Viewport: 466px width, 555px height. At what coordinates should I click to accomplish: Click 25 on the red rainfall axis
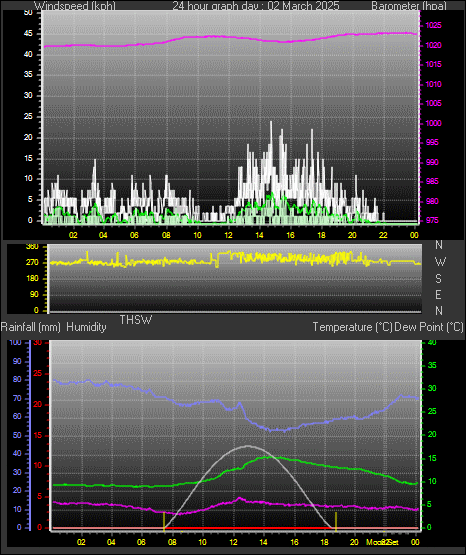tap(38, 373)
